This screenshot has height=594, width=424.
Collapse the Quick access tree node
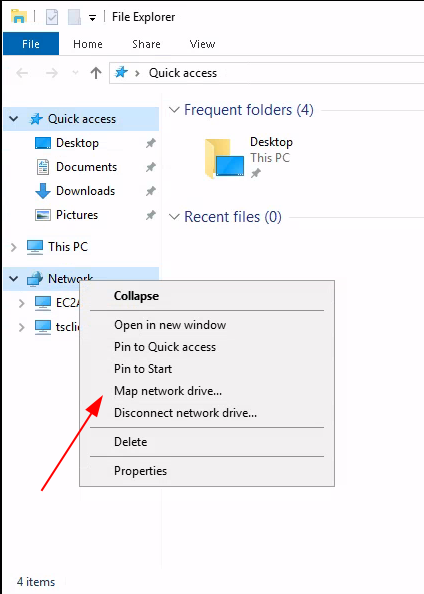tap(14, 119)
